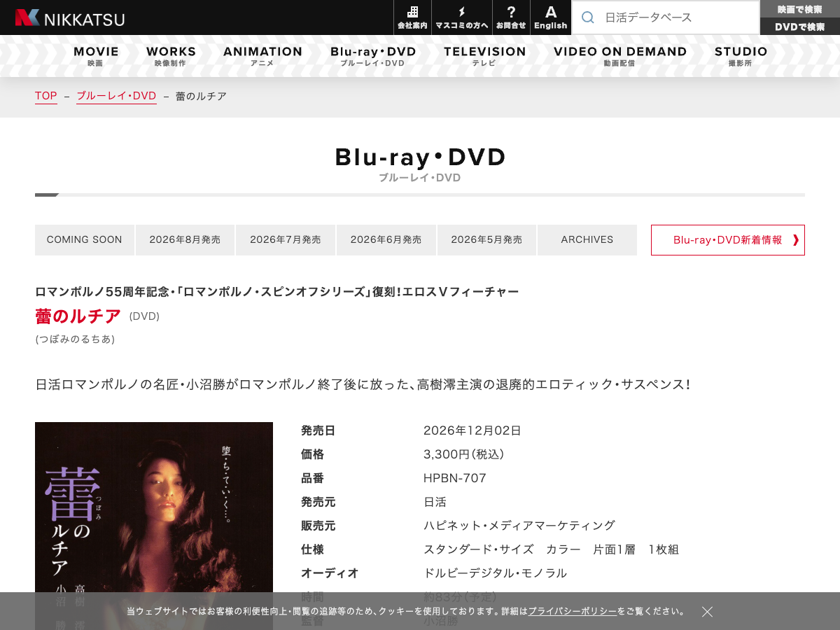Open the TELEVISION テレビ menu
This screenshot has width=840, height=630.
[x=484, y=56]
